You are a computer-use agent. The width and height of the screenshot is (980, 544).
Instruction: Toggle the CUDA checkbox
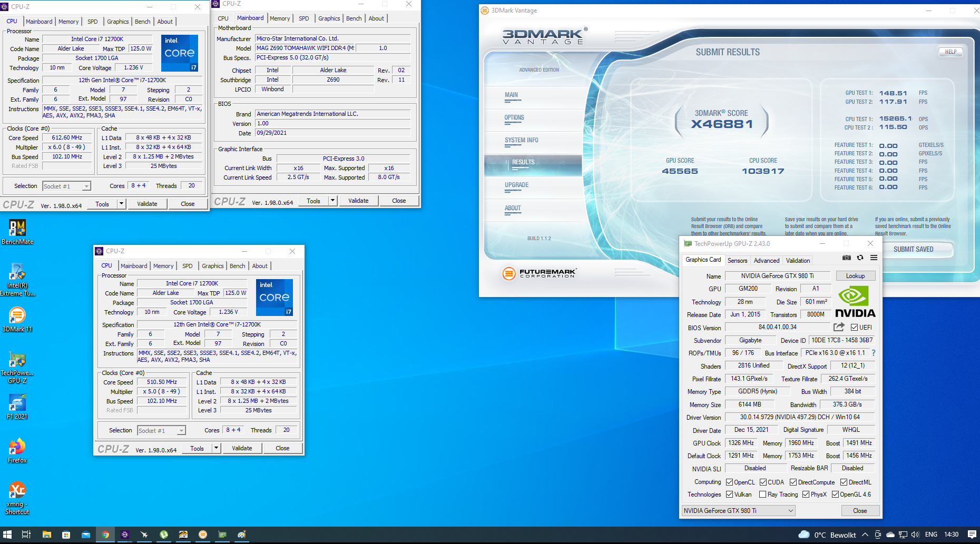(763, 482)
